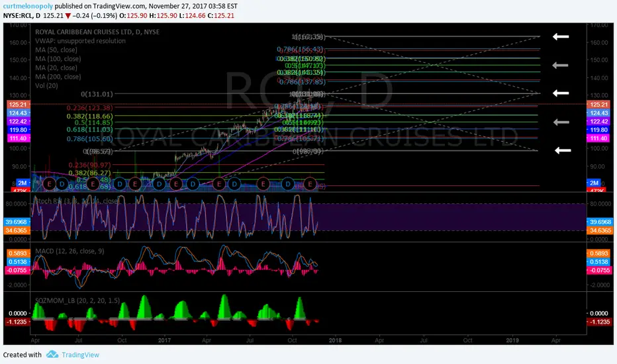Click the 0(131.01) Fibonacci level label
The width and height of the screenshot is (617, 364).
pyautogui.click(x=97, y=94)
